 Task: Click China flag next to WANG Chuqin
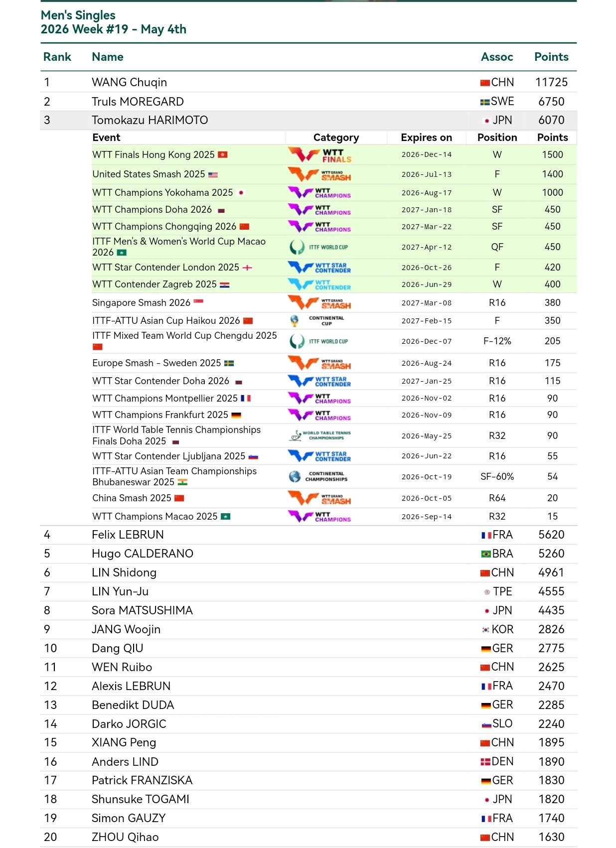click(x=485, y=83)
